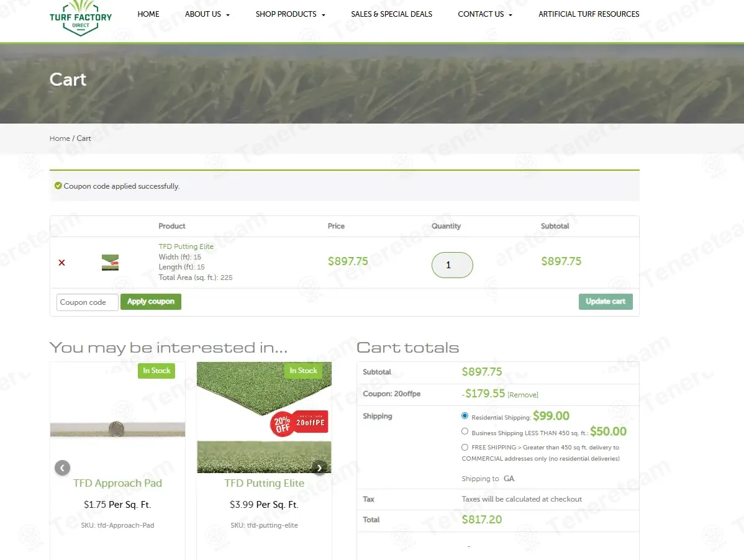Click the $3.99 Per Sq. Ft. price

pyautogui.click(x=265, y=505)
